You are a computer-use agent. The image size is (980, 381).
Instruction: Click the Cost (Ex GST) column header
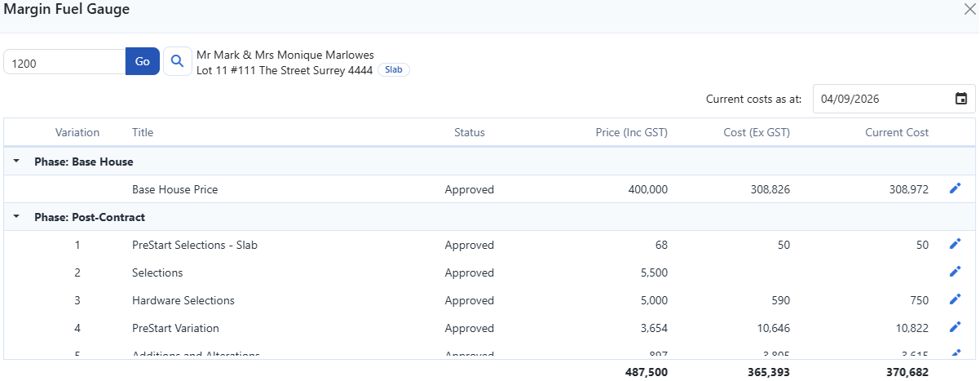coord(757,132)
